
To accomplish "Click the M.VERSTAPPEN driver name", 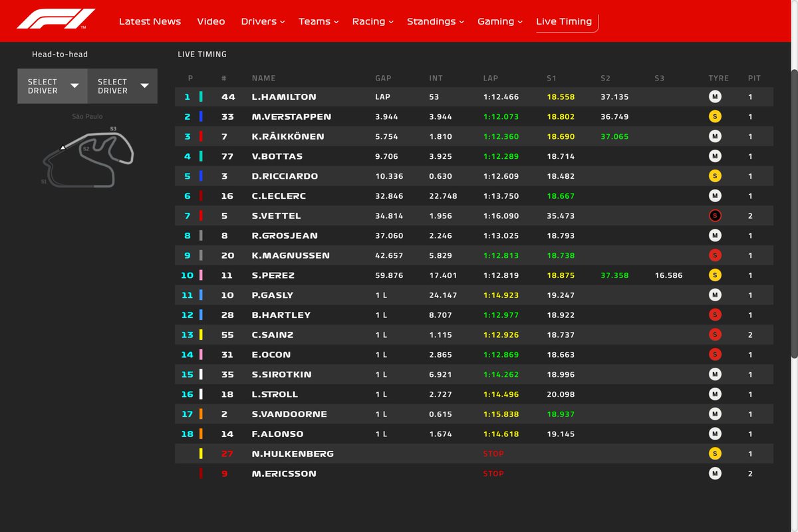I will pos(291,116).
